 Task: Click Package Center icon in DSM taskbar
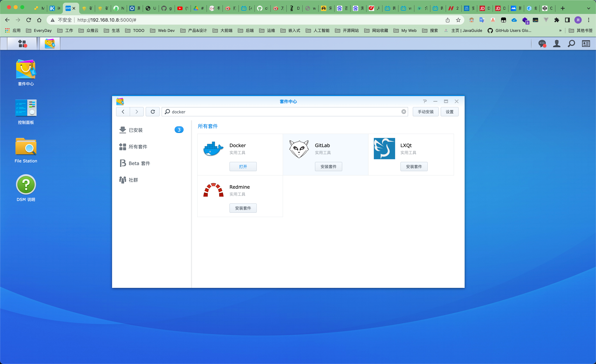tap(50, 44)
